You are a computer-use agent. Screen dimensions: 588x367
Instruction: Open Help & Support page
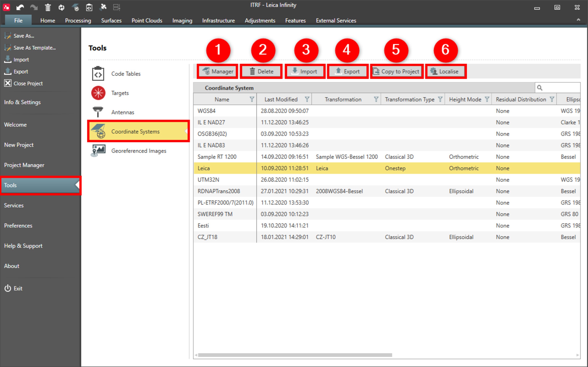[23, 246]
